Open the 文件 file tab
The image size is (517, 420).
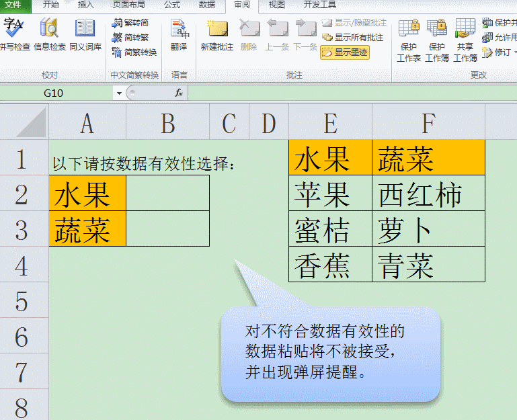(x=13, y=5)
